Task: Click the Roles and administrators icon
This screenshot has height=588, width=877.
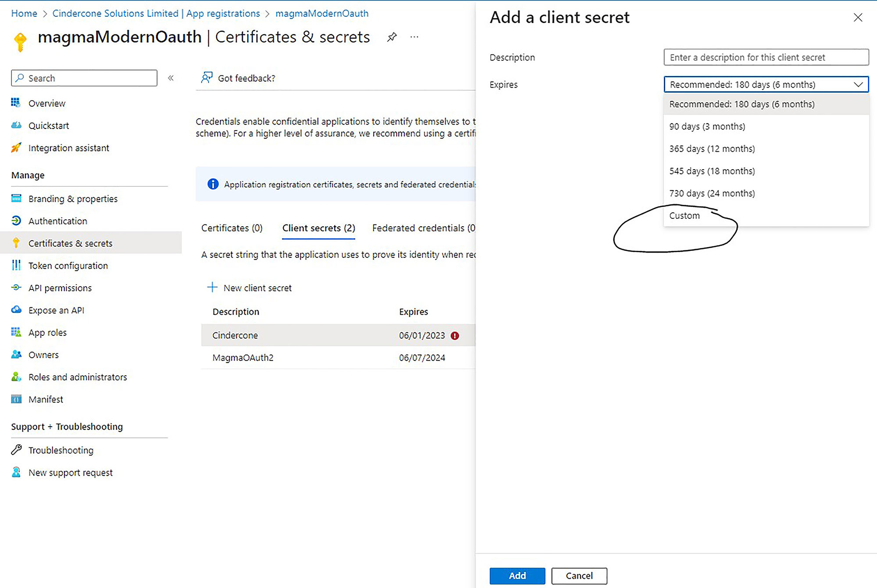Action: [x=16, y=377]
